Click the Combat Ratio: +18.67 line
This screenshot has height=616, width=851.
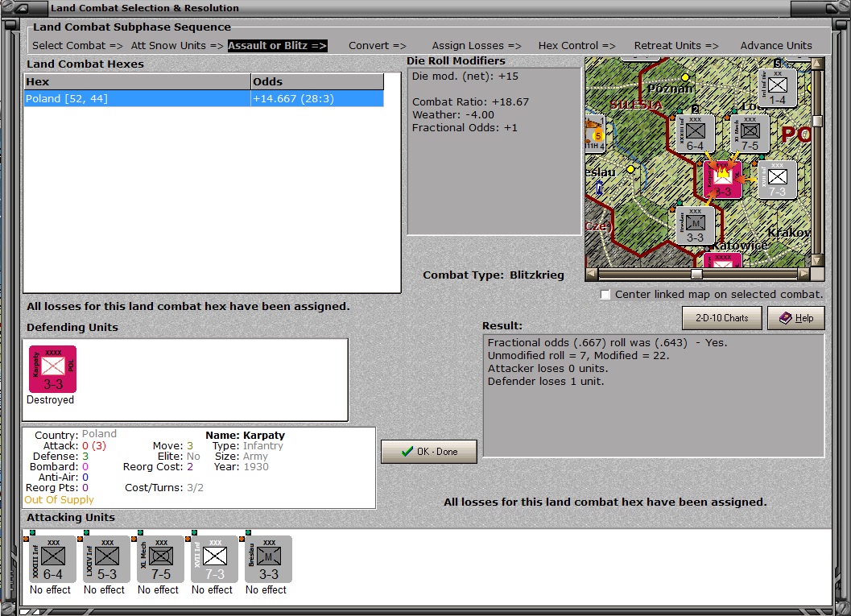click(470, 101)
